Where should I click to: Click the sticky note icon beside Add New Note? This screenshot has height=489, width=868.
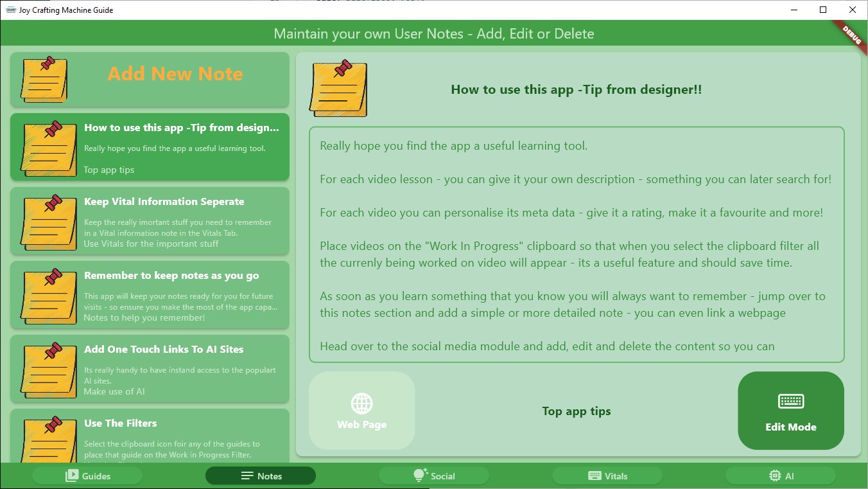(x=45, y=80)
